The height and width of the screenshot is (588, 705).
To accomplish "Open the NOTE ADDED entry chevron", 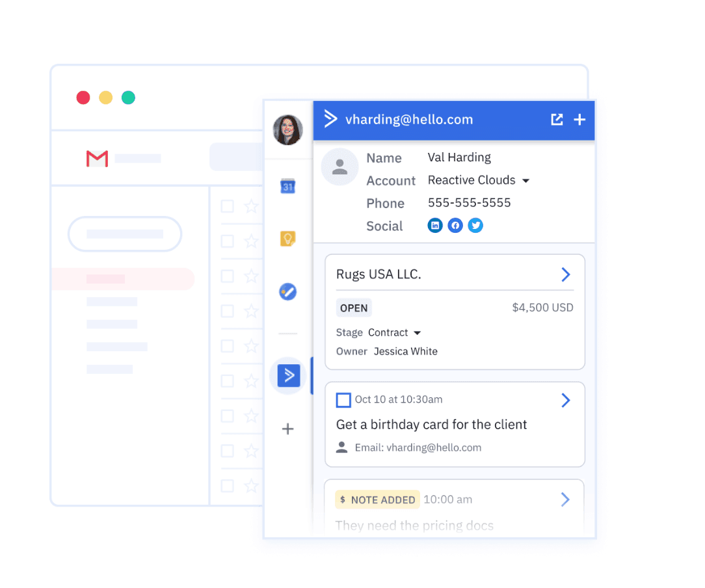I will (x=566, y=500).
